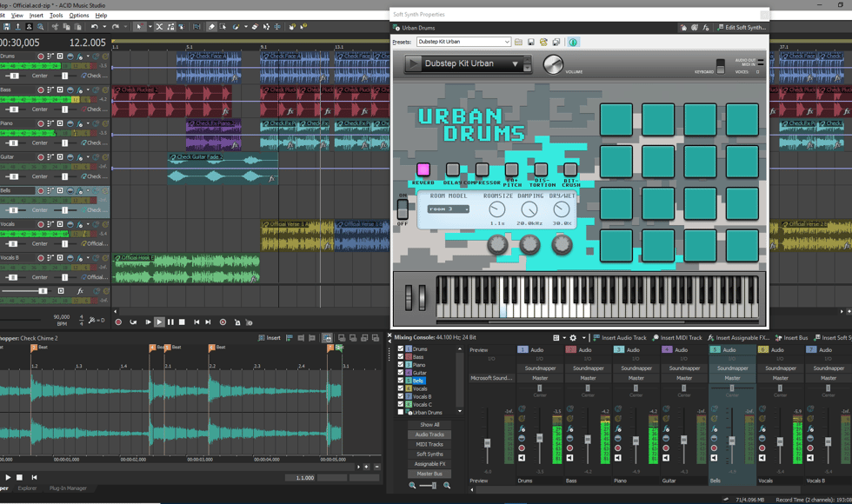Click Loop Playback in the transport bar
852x504 pixels.
(133, 322)
